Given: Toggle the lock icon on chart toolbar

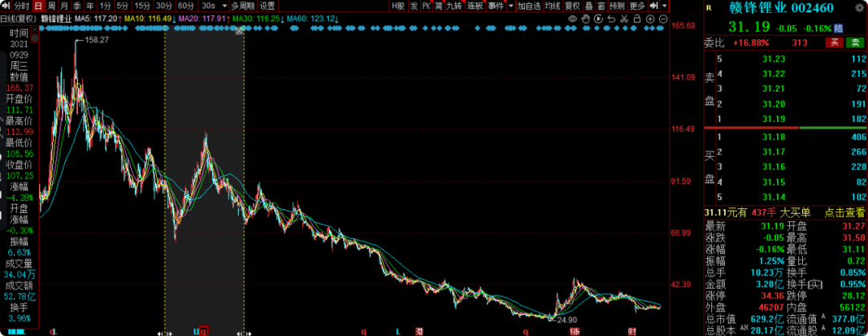Looking at the screenshot, I should point(637,18).
